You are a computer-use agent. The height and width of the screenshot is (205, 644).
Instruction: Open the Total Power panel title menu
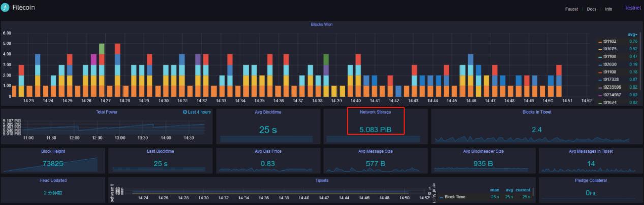coord(106,112)
